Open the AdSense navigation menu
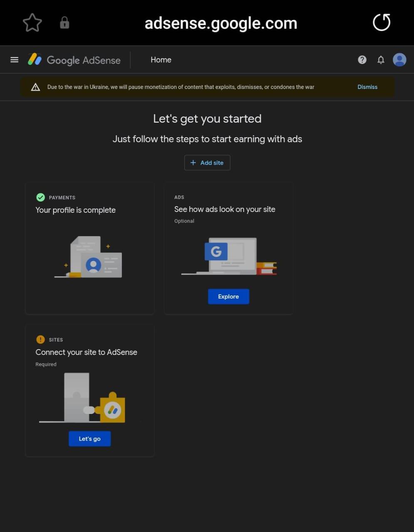Image resolution: width=414 pixels, height=532 pixels. 14,59
